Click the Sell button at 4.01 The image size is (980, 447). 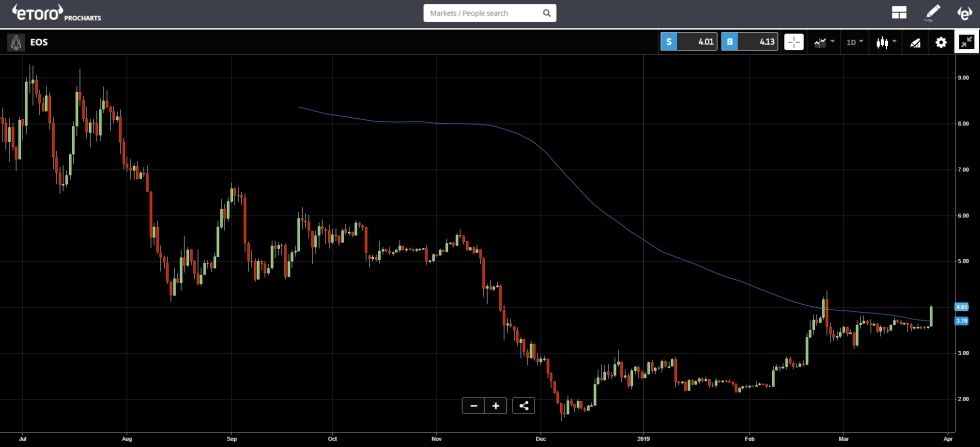pyautogui.click(x=688, y=42)
